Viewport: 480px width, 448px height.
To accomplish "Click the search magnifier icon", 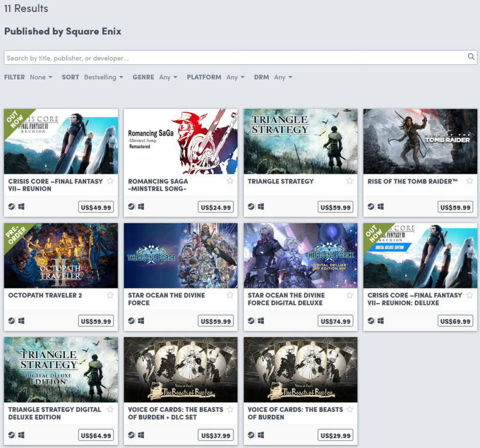I will pos(471,56).
